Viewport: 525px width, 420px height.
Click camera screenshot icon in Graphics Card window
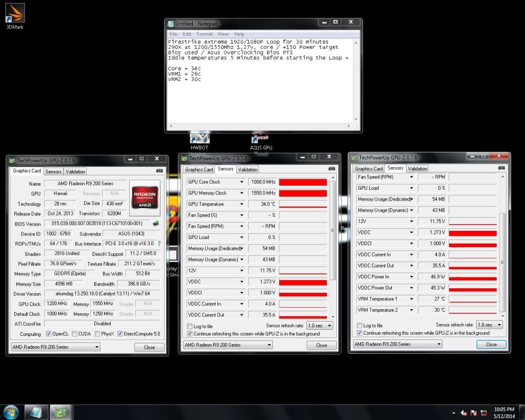pos(159,171)
